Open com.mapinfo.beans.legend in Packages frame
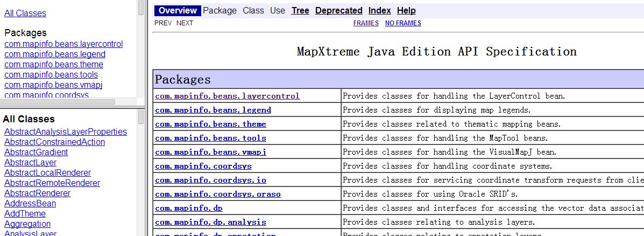The image size is (644, 236). pyautogui.click(x=55, y=54)
